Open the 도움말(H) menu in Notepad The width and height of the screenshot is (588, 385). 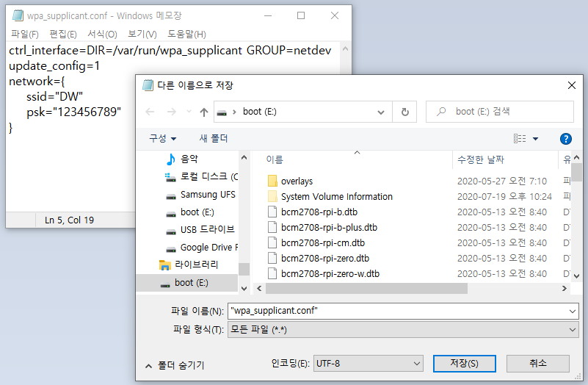click(x=186, y=34)
